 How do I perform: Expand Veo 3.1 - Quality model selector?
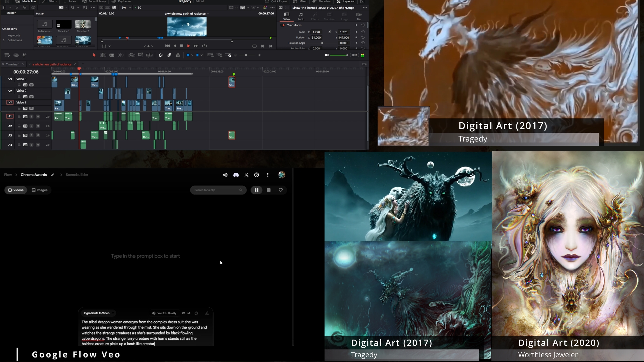point(164,313)
